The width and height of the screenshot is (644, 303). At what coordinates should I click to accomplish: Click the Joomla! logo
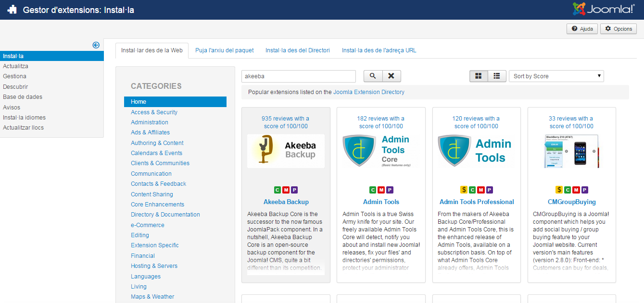coord(604,9)
